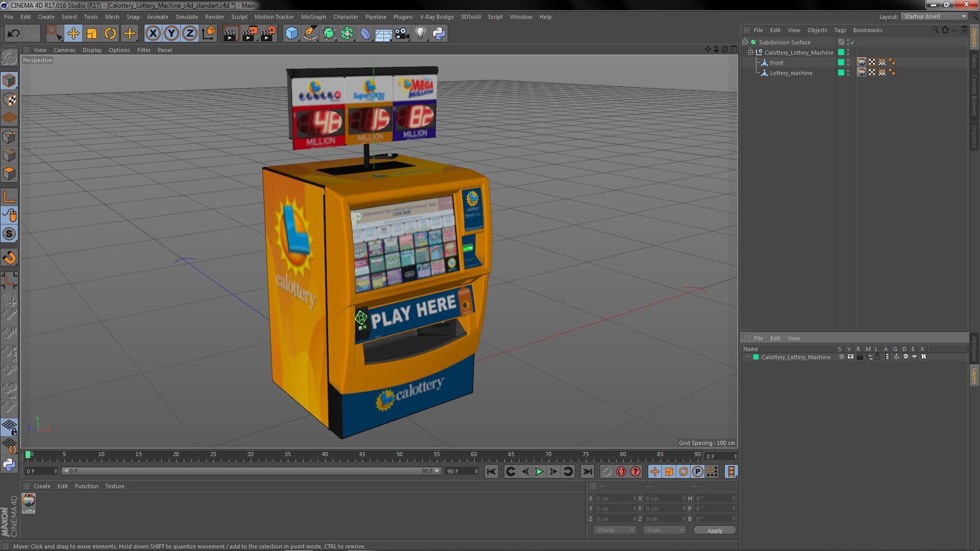Open the Layout Startup dropdown
Viewport: 980px width, 551px height.
tap(935, 16)
